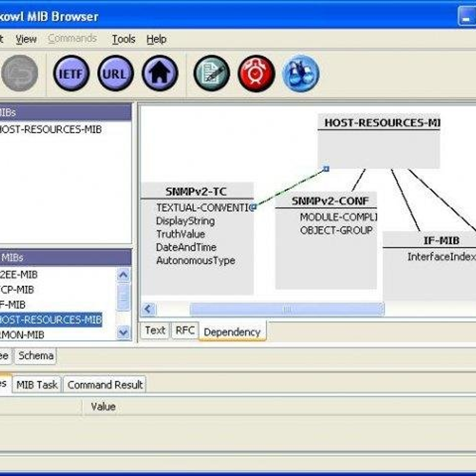Viewport: 476px width, 476px height.
Task: Open the notepad-and-pen editor icon
Action: [212, 73]
